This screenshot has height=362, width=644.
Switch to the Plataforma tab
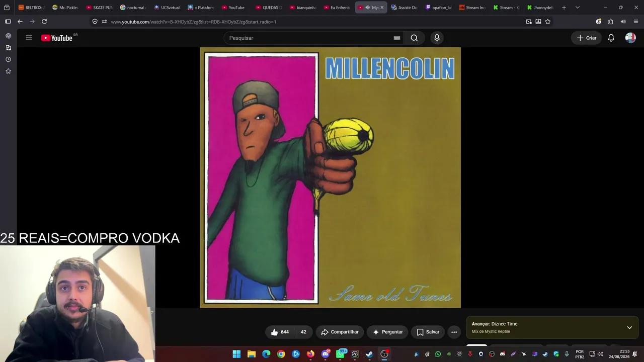tap(201, 8)
